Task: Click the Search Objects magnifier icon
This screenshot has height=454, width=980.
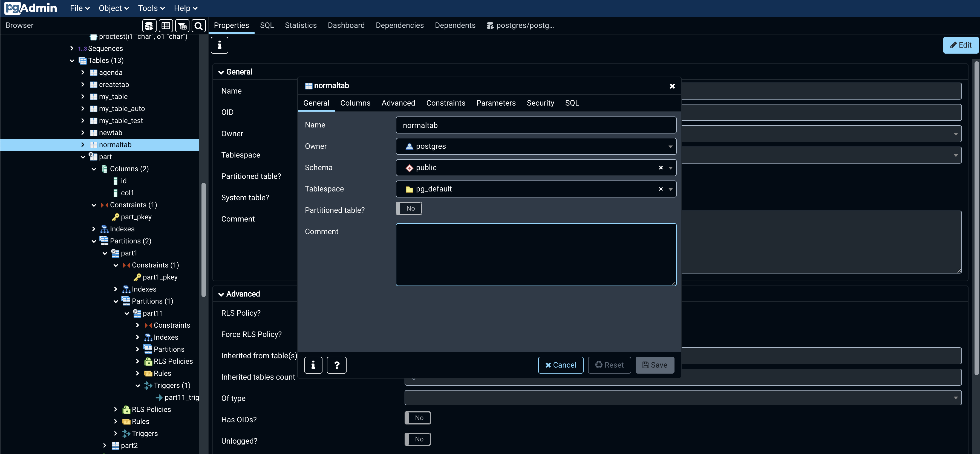Action: coord(198,25)
